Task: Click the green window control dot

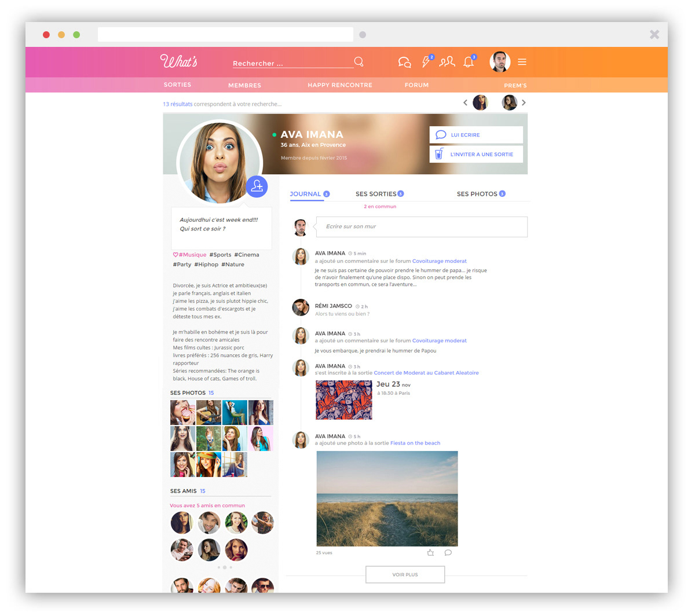Action: [x=76, y=35]
